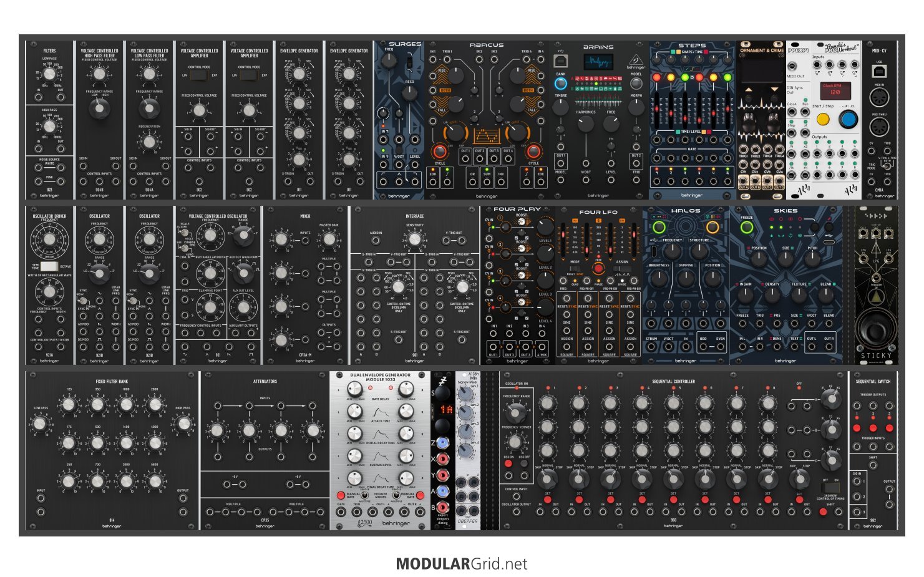Click the OUT D jack on Ornament & Crime
Image resolution: width=924 pixels, height=577 pixels.
[779, 182]
